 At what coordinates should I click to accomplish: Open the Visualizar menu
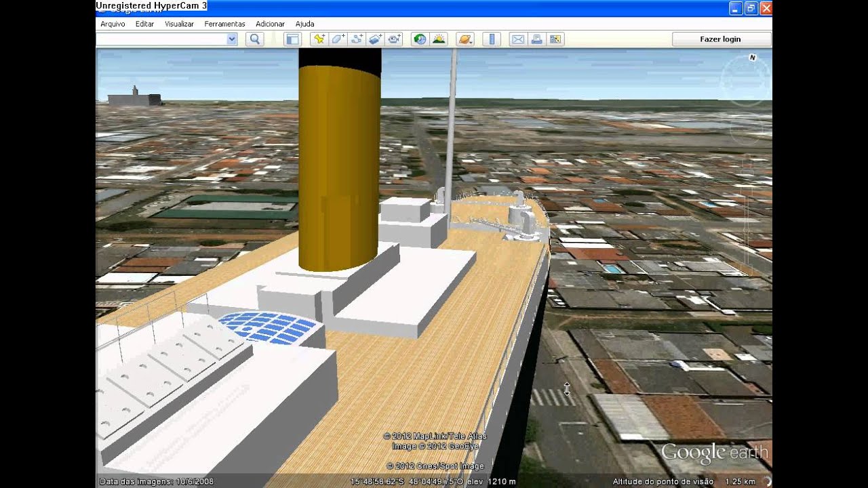179,24
